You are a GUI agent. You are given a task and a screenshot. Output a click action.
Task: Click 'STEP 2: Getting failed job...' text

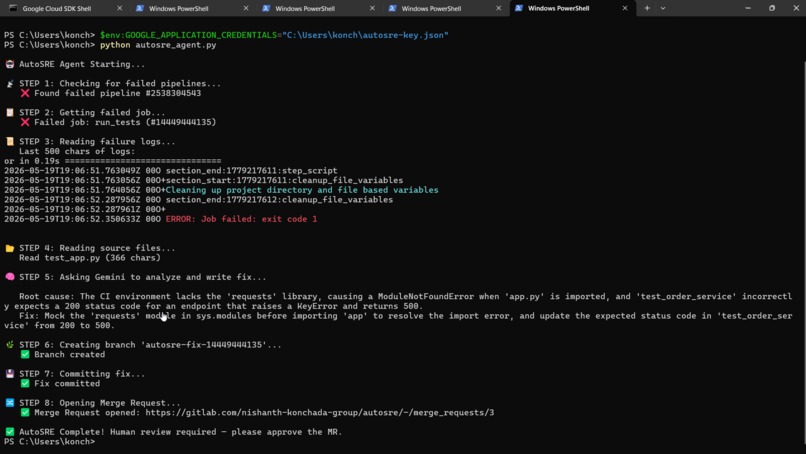pyautogui.click(x=92, y=113)
